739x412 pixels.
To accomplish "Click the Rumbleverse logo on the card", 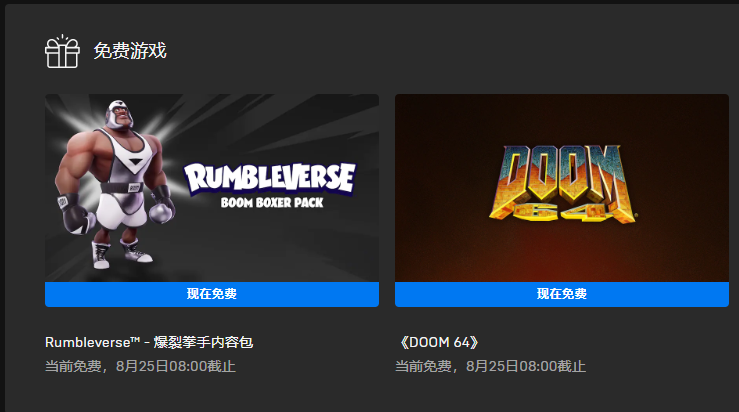I will click(x=270, y=178).
